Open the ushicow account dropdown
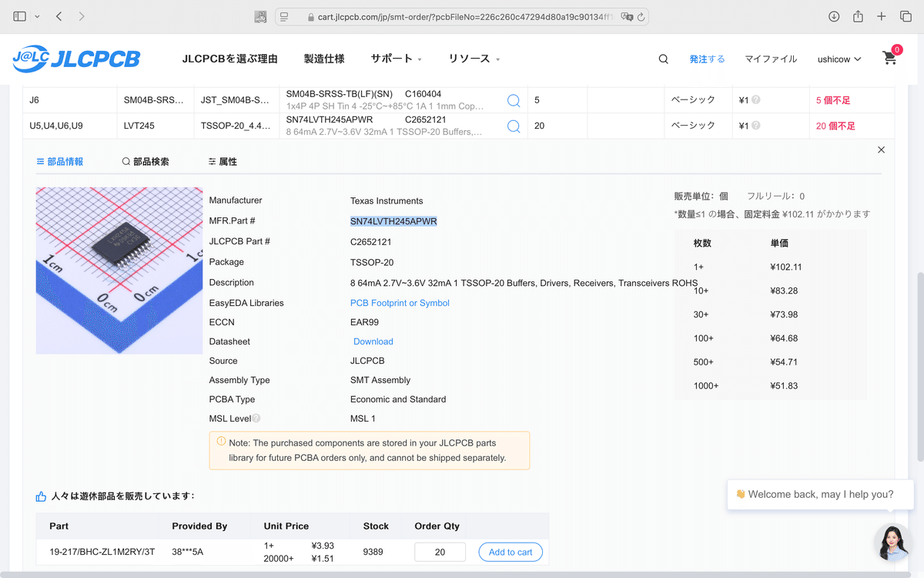 pos(839,59)
